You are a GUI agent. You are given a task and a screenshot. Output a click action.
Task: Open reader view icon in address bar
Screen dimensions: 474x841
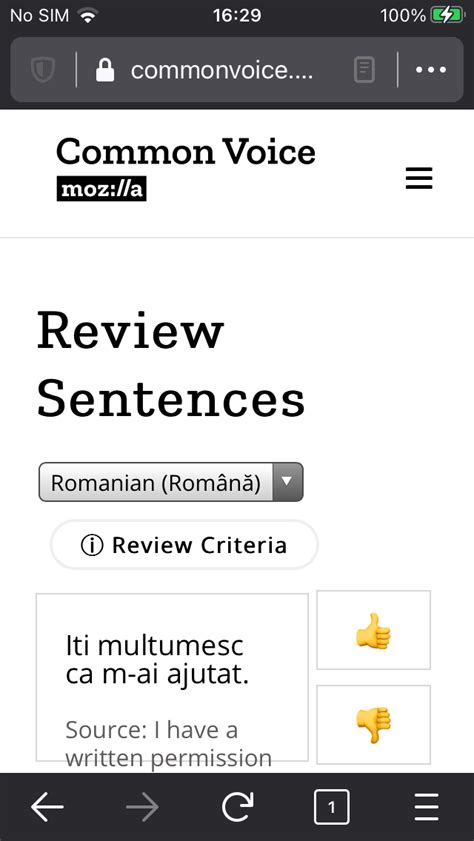coord(364,70)
